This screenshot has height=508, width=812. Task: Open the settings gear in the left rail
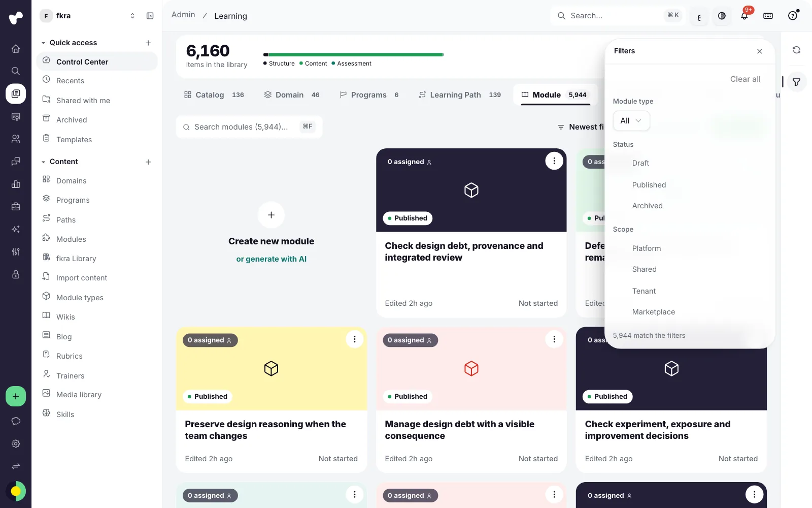pos(16,443)
